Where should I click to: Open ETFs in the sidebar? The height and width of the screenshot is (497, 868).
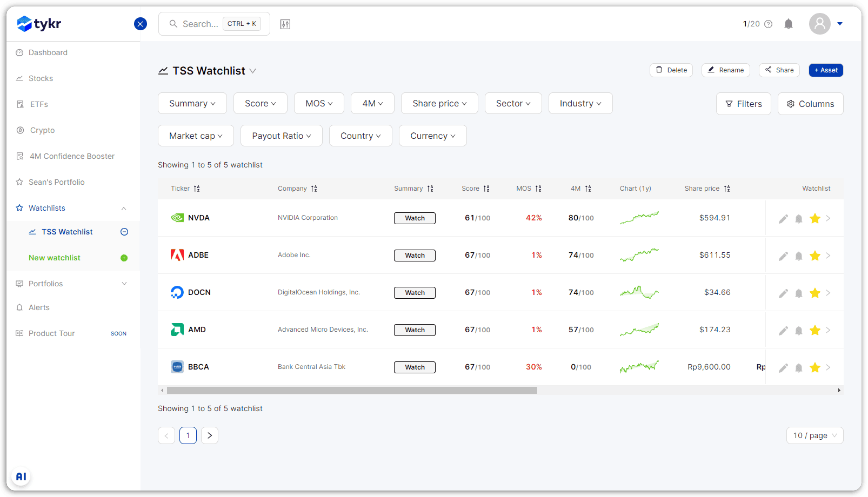click(x=39, y=104)
